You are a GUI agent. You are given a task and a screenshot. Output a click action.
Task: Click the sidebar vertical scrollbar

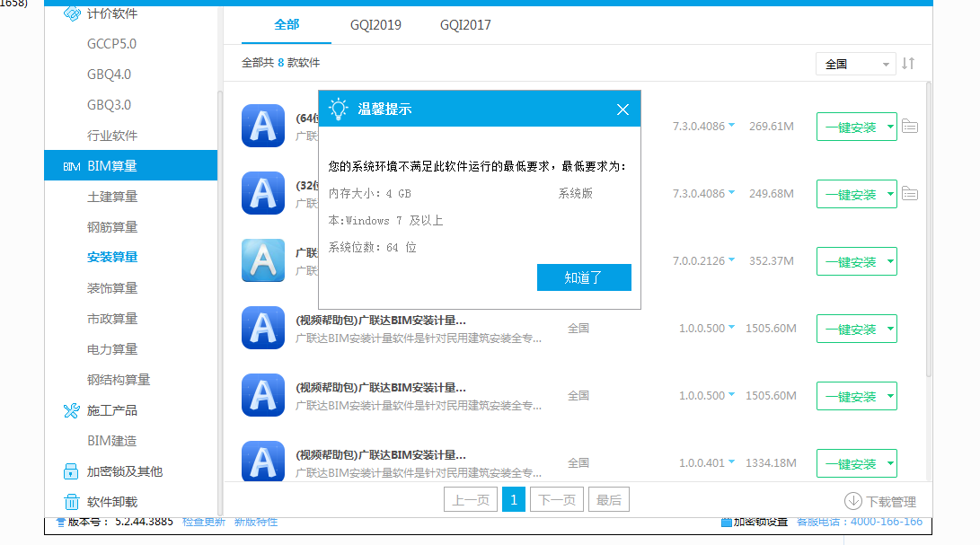220,303
